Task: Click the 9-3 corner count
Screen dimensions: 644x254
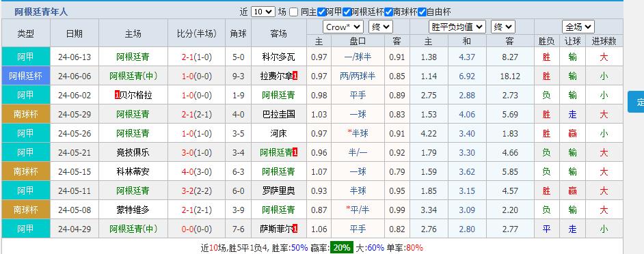Action: [238, 76]
